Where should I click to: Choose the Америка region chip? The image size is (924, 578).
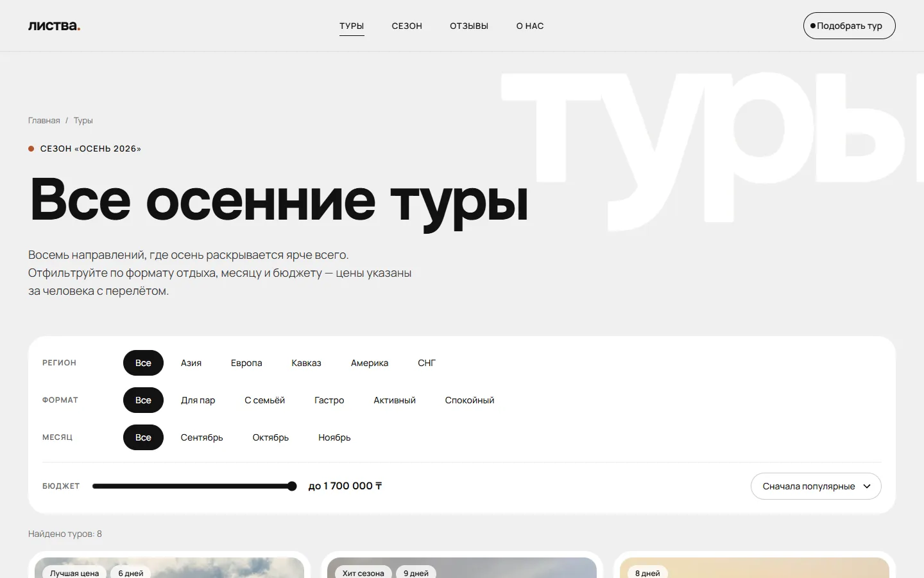coord(370,363)
